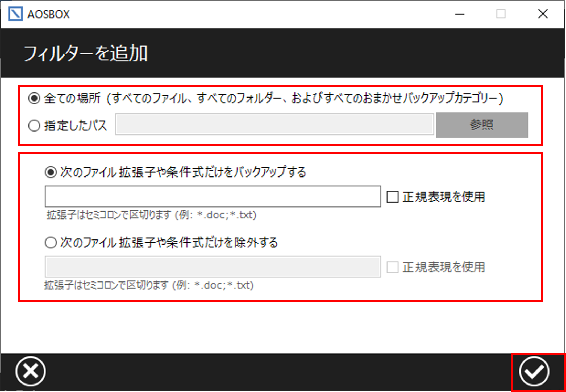Select the 指定したパス radio button
Image resolution: width=566 pixels, height=392 pixels.
pyautogui.click(x=34, y=125)
